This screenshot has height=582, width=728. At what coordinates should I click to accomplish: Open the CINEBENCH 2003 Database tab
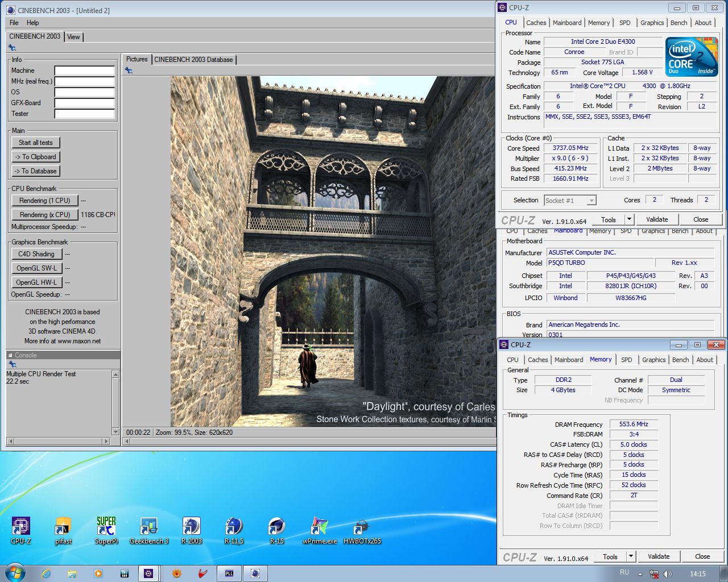point(193,60)
